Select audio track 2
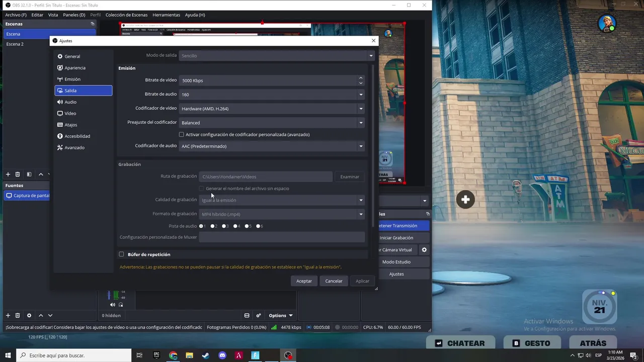The height and width of the screenshot is (362, 644). [213, 226]
